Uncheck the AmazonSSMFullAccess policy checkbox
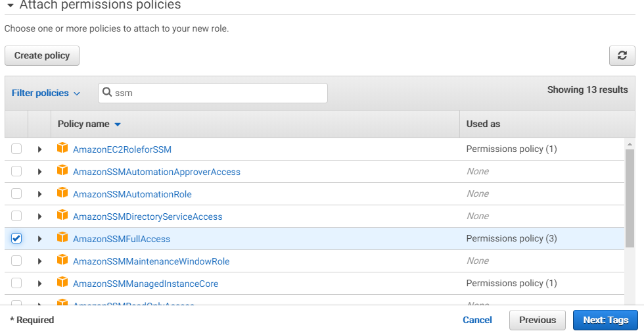 16,238
